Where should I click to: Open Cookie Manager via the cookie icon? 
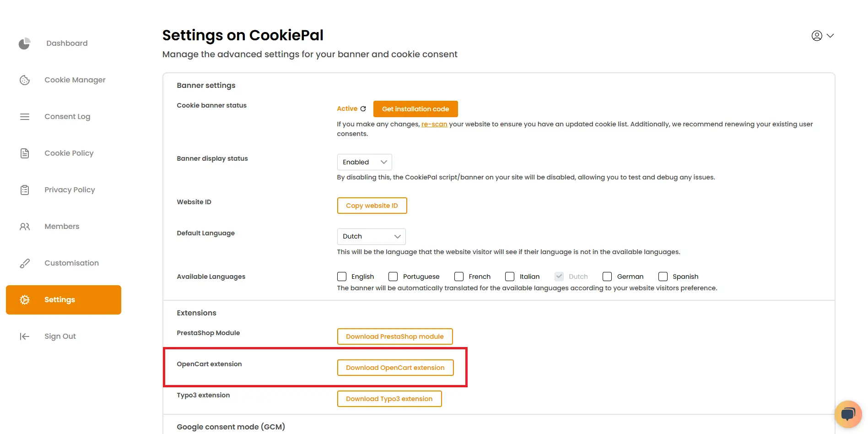click(24, 80)
